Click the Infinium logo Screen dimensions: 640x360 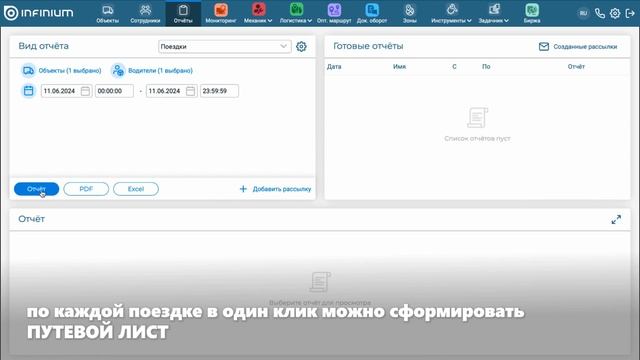pos(38,13)
